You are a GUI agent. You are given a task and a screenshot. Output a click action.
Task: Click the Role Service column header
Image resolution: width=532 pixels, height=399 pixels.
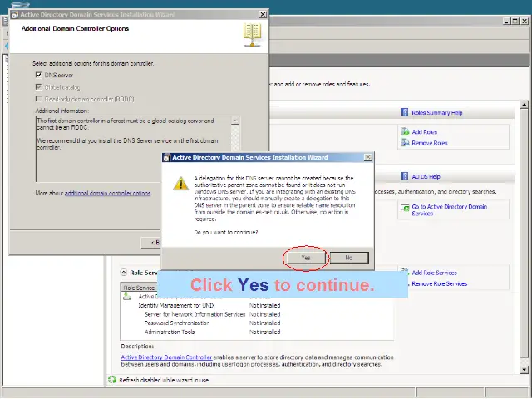point(139,288)
